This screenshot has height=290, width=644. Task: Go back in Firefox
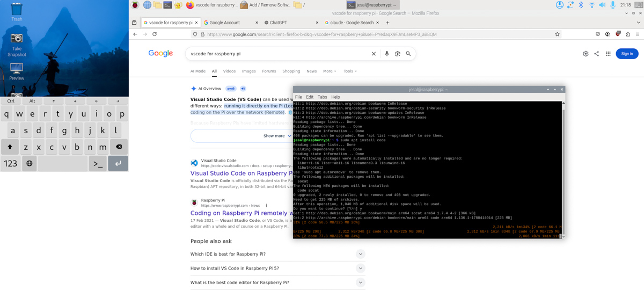[135, 34]
